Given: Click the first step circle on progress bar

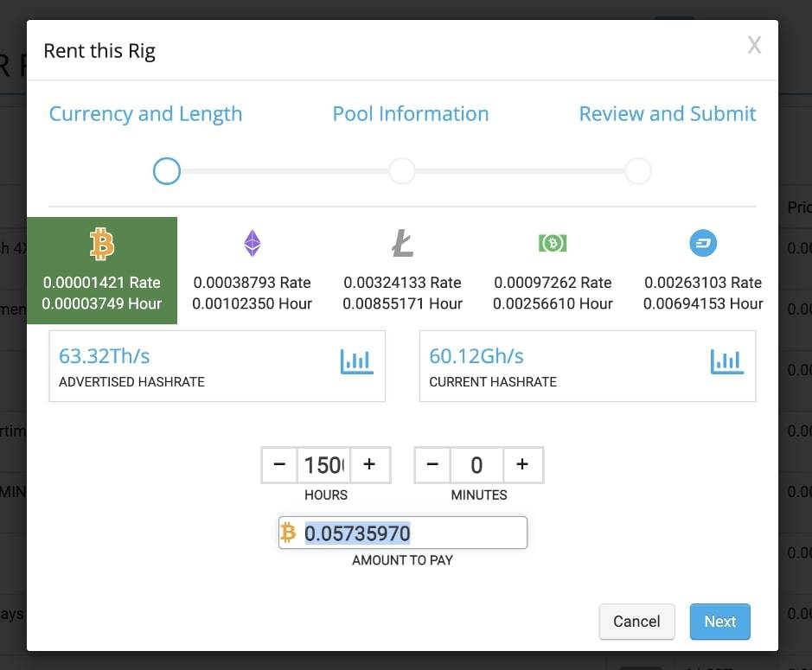Looking at the screenshot, I should 167,171.
